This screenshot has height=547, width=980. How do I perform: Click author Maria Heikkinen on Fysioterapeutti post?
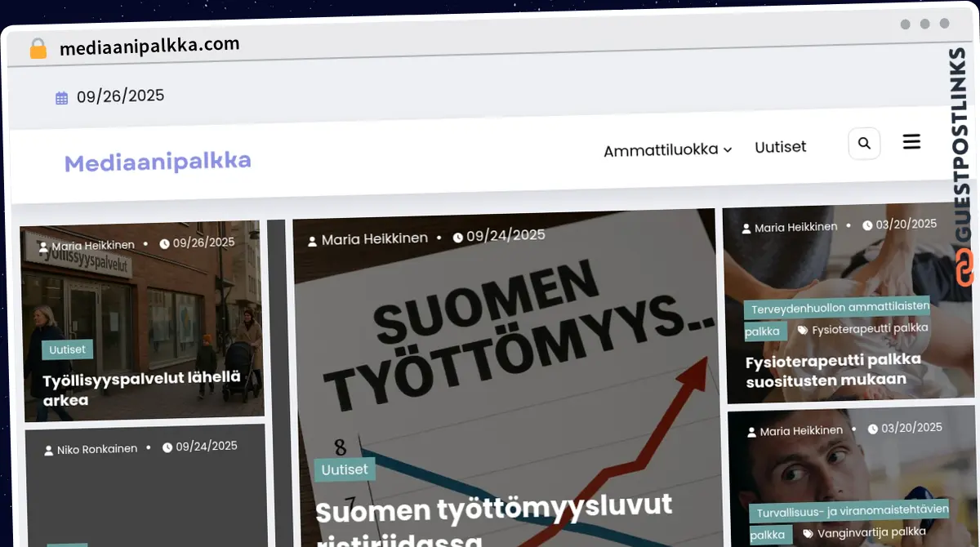(795, 227)
